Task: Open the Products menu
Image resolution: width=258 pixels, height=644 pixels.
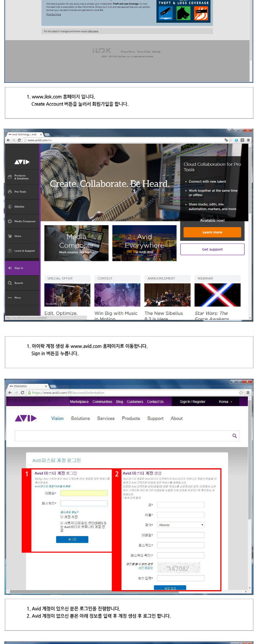Action: coord(131,418)
